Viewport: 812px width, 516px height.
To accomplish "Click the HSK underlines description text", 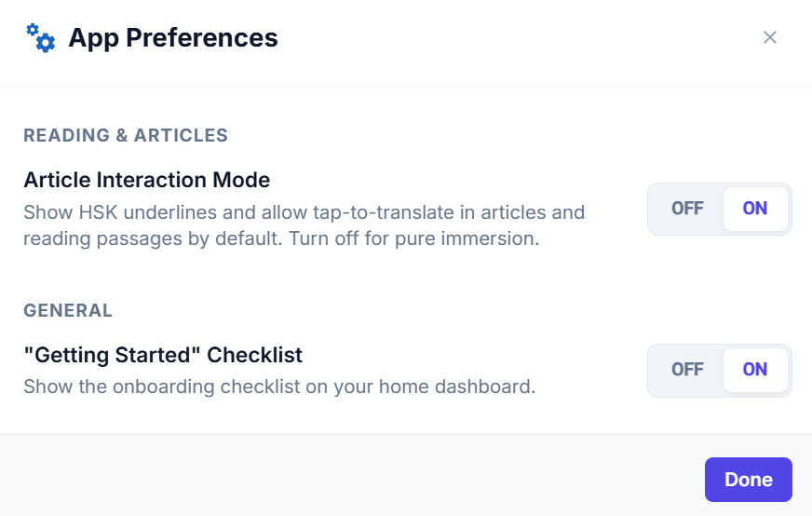I will pyautogui.click(x=304, y=225).
